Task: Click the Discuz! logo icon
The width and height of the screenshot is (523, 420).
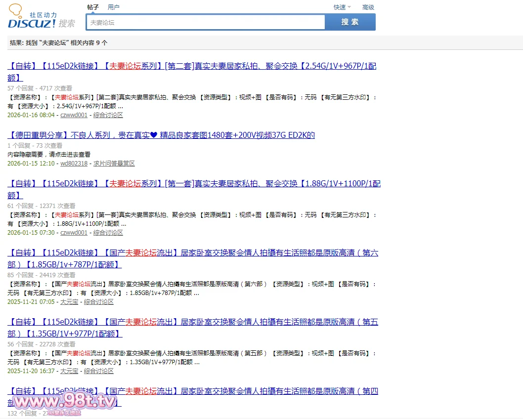Action: click(42, 18)
